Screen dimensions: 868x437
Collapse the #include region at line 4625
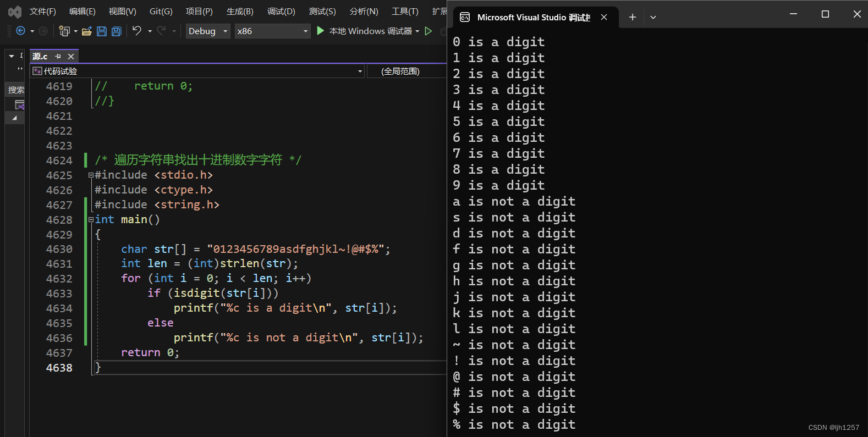[91, 175]
